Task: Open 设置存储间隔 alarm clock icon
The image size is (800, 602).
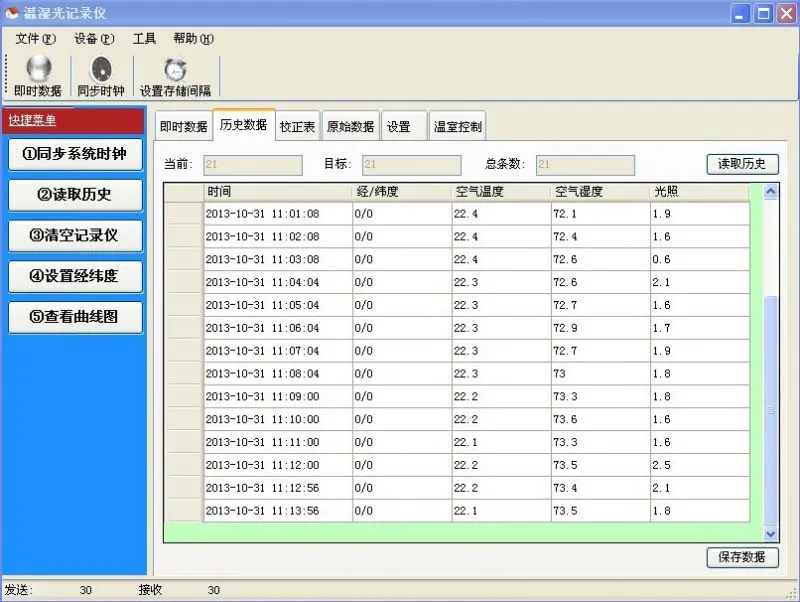Action: coord(176,76)
